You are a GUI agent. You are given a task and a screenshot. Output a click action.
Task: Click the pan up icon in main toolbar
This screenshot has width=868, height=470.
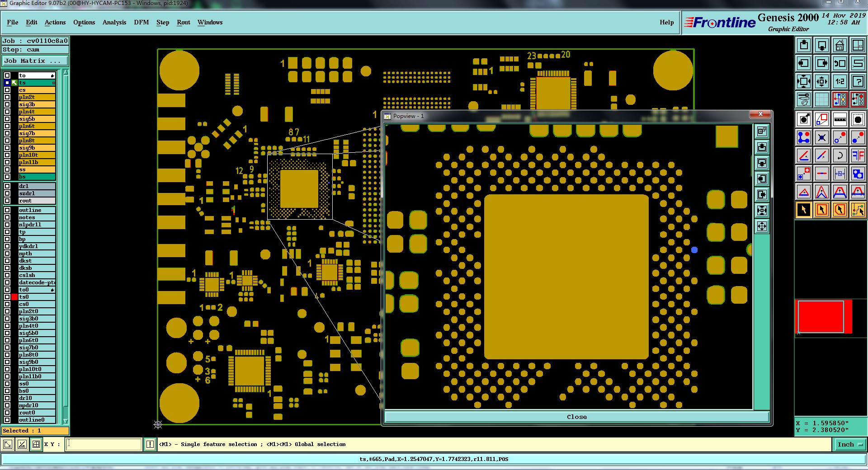pos(804,45)
